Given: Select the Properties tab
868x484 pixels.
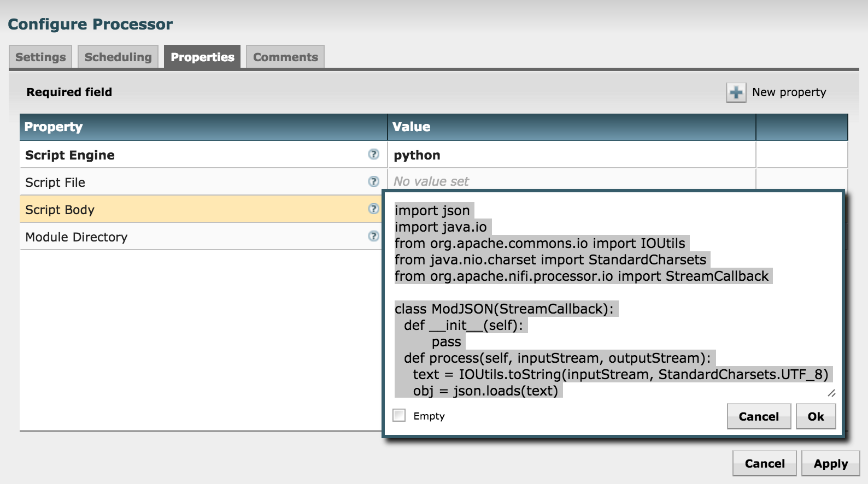Looking at the screenshot, I should tap(202, 57).
